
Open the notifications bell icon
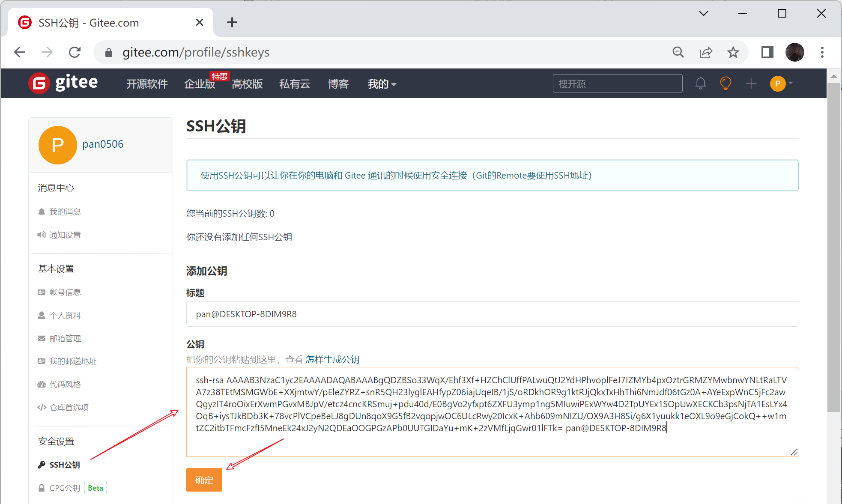point(700,83)
